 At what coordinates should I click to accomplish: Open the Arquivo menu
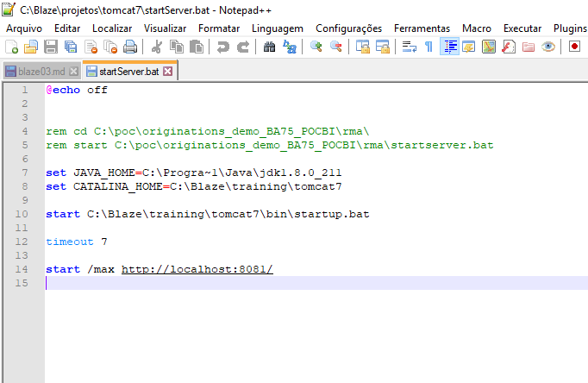(24, 28)
